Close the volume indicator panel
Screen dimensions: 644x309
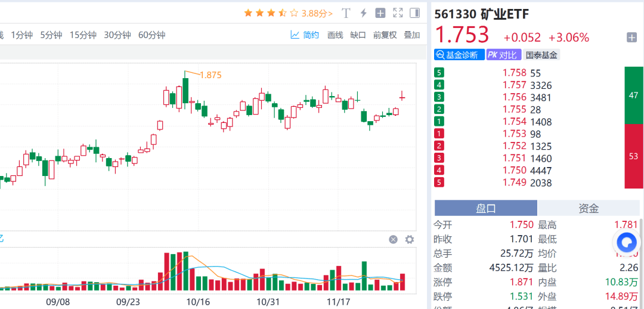click(x=393, y=239)
